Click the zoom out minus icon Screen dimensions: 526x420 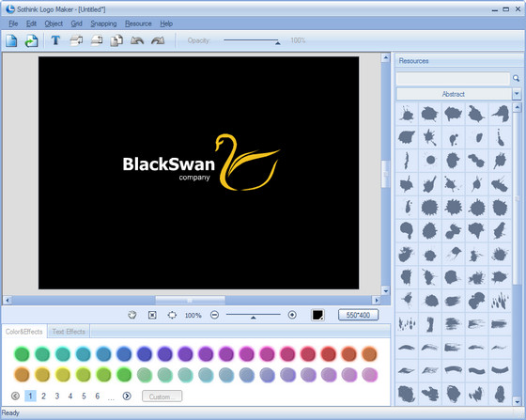tap(214, 315)
